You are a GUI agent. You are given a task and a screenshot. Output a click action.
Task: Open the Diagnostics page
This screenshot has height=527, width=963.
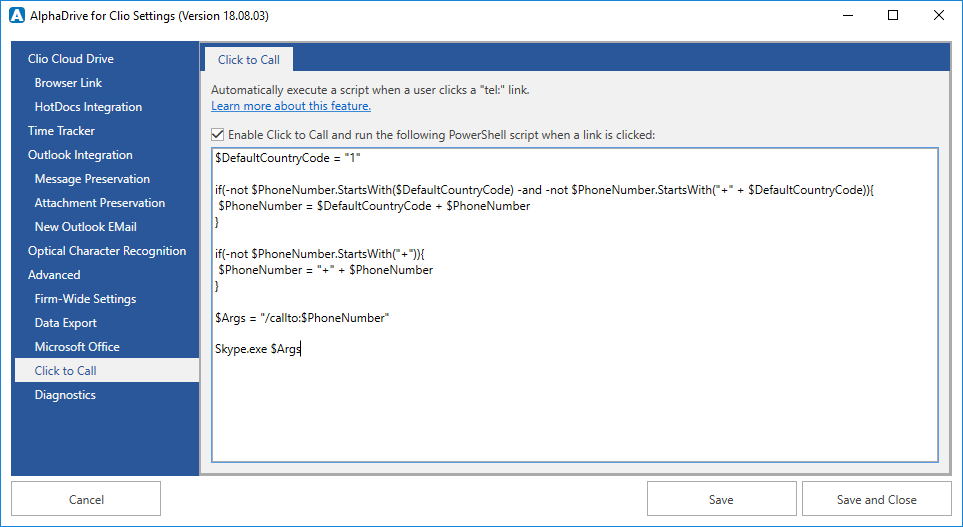click(65, 395)
